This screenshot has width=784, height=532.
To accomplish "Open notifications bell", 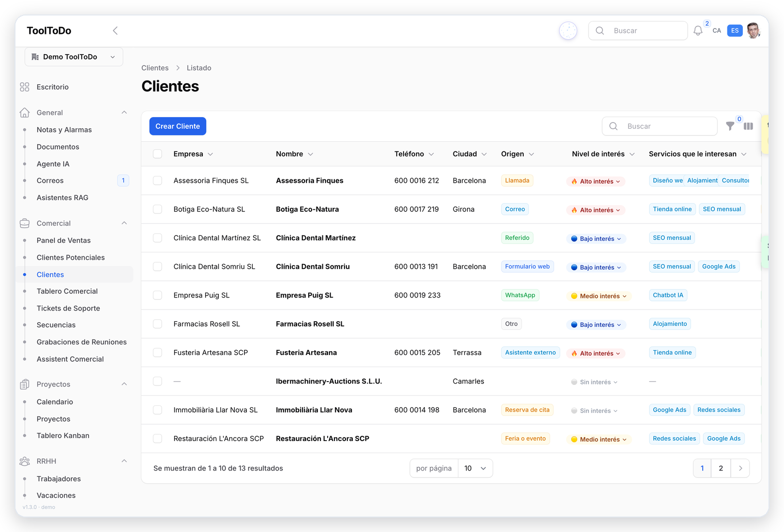I will click(x=698, y=30).
